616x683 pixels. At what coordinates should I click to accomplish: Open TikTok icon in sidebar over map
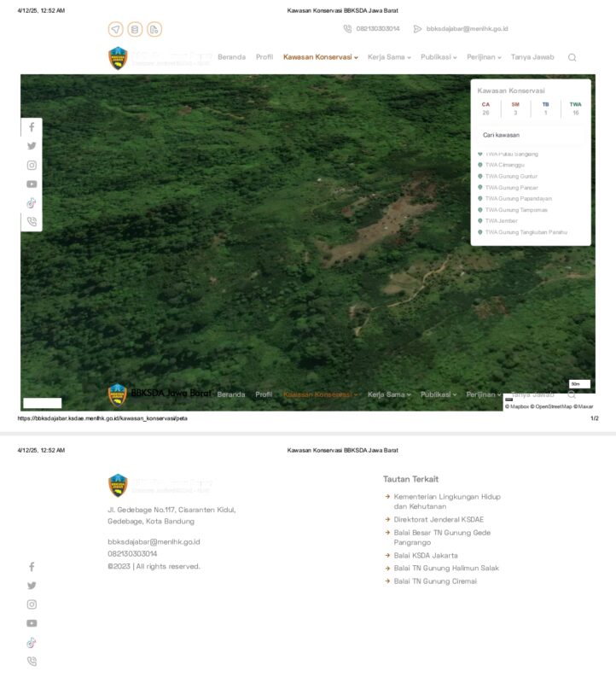click(32, 202)
